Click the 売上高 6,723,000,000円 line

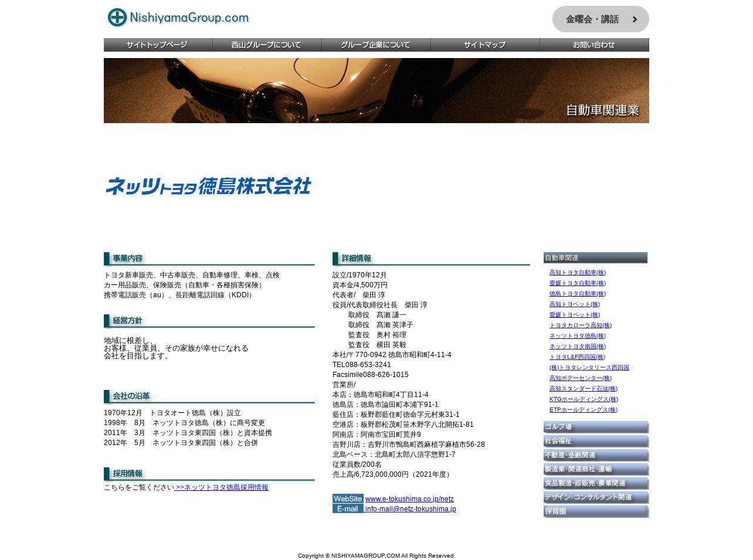click(392, 474)
